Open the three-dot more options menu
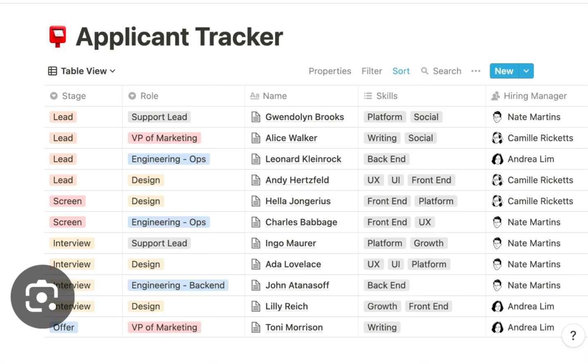588x364 pixels. (476, 71)
